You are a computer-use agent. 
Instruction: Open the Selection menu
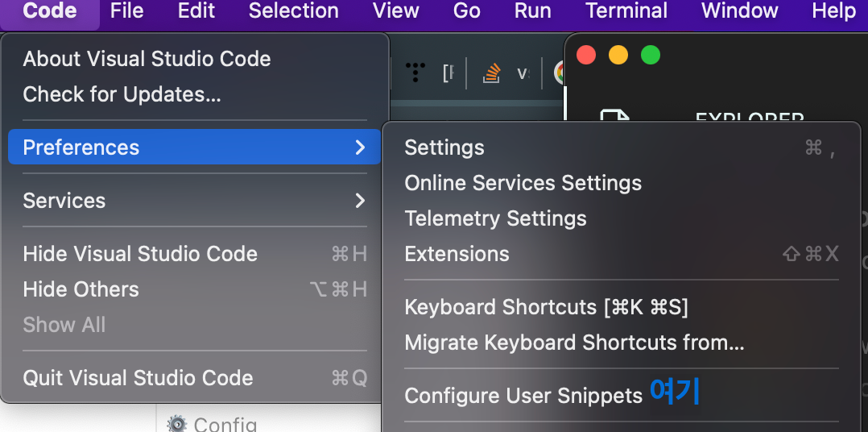point(293,10)
